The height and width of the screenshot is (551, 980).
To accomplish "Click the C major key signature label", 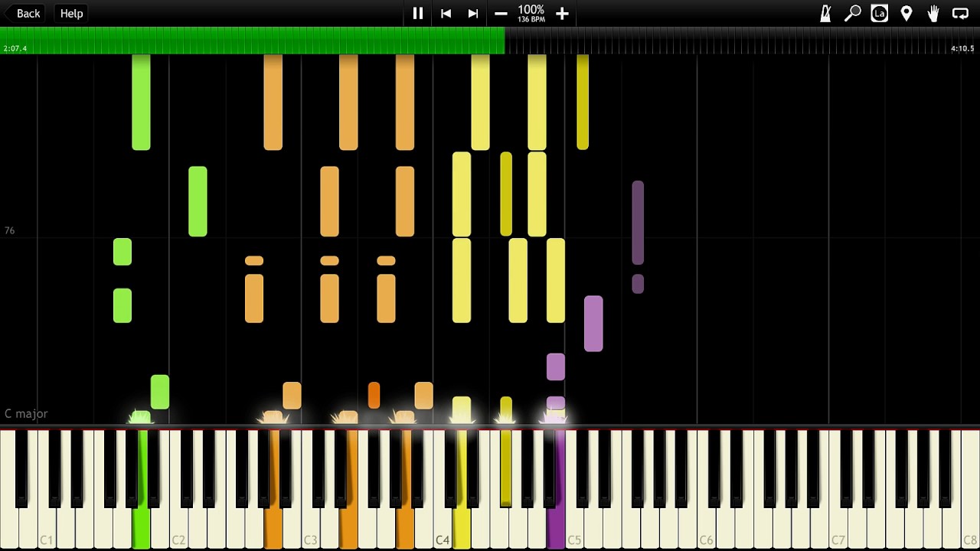I will pyautogui.click(x=26, y=413).
